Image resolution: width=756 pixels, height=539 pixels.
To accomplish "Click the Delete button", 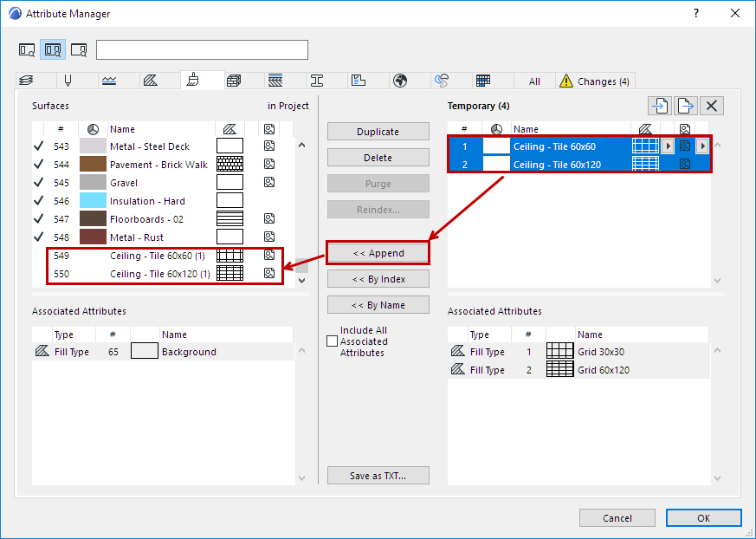I will click(378, 158).
